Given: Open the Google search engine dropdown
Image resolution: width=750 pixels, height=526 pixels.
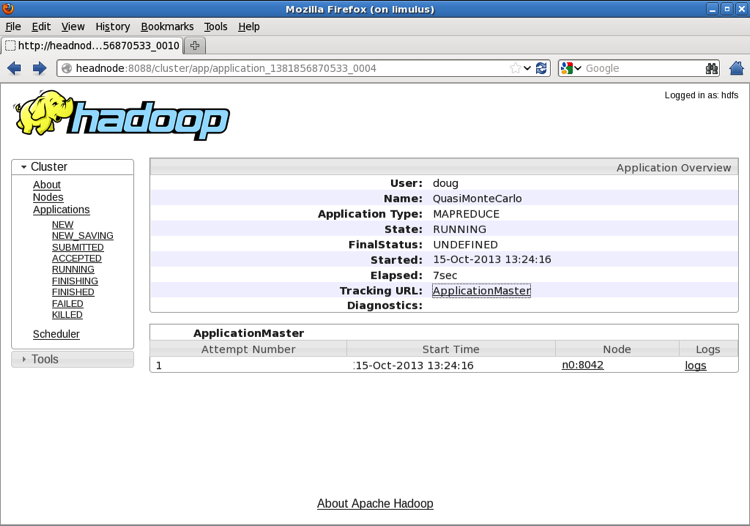Looking at the screenshot, I should [571, 68].
